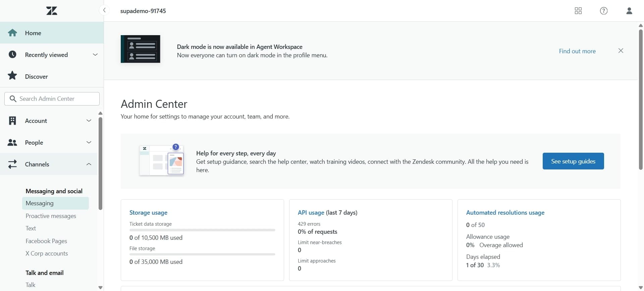Click the dark mode banner thumbnail

(x=141, y=49)
